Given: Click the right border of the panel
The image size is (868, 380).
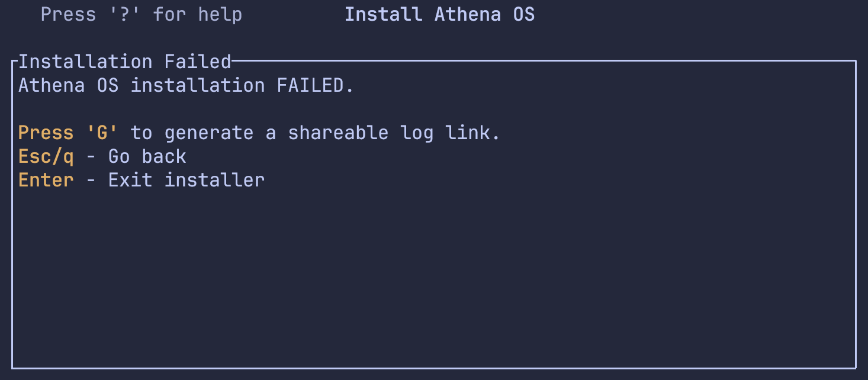Looking at the screenshot, I should coord(856,213).
